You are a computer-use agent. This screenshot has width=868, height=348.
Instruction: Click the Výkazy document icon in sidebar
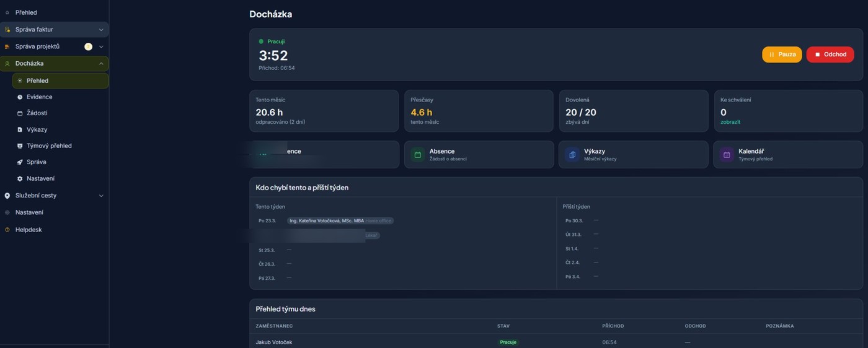(x=20, y=130)
